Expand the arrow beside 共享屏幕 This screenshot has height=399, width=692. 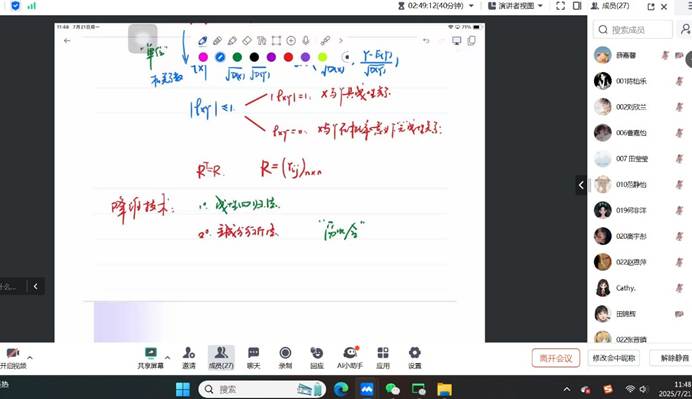click(167, 357)
